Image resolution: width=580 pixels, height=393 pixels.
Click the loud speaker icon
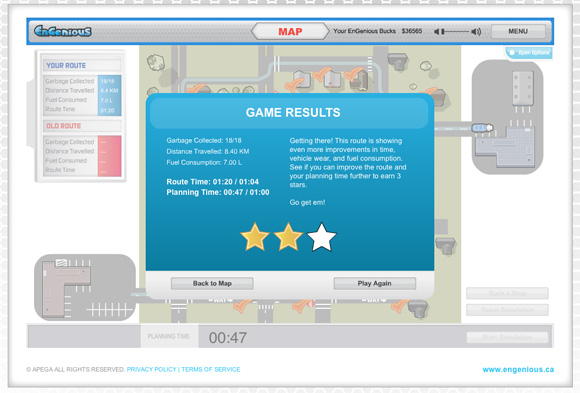pos(476,32)
